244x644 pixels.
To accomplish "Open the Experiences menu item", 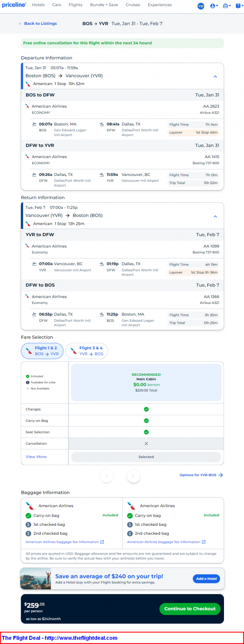I will coord(160,5).
